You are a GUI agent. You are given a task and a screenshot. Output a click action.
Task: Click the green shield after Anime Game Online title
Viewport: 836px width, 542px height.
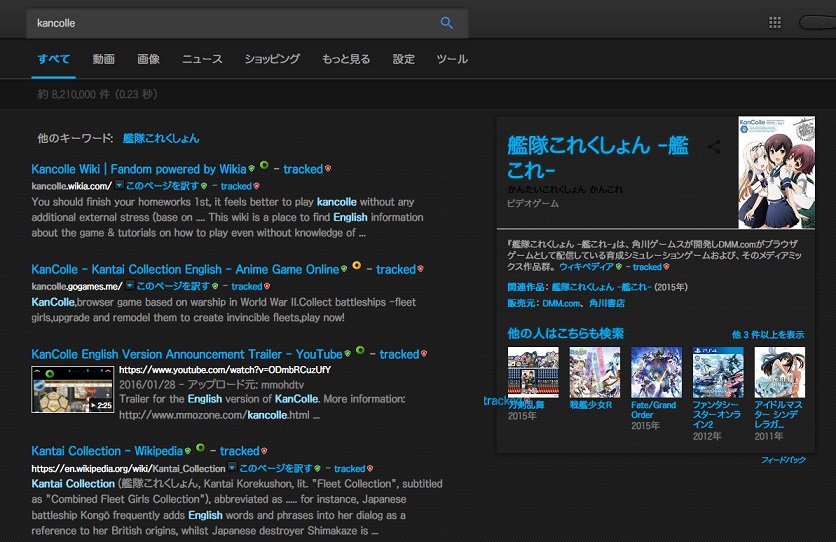(344, 269)
